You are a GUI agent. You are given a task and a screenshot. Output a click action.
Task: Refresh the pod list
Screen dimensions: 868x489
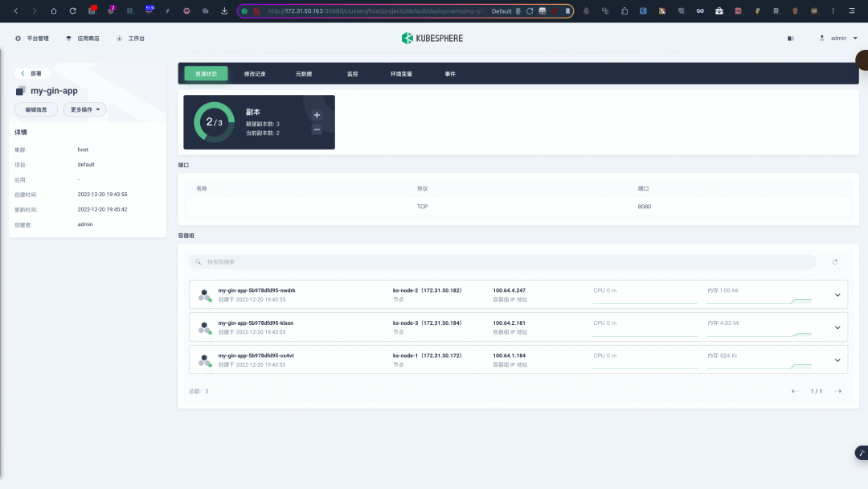(x=835, y=262)
